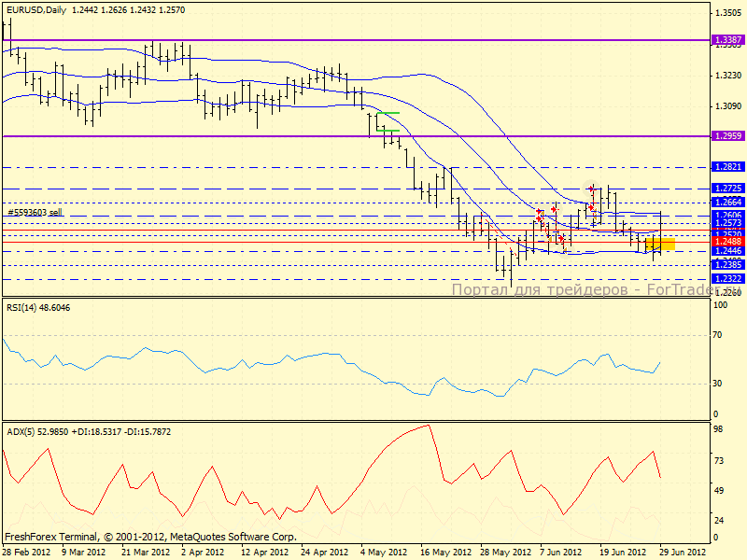
Task: Click the 1.2959 purple price label
Action: [726, 136]
